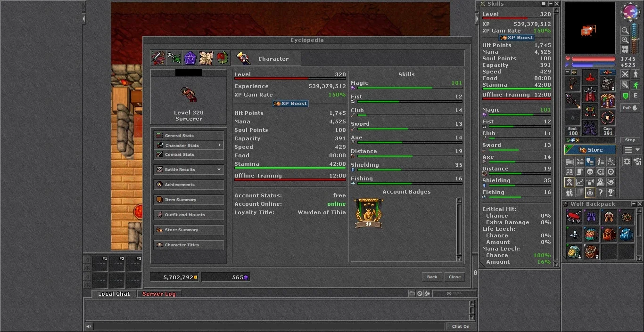Select the stand-still stance icon
Viewport: 644px width, 332px height.
(x=636, y=74)
